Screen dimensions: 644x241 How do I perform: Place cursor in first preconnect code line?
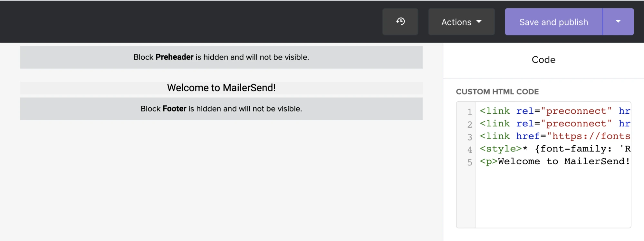(554, 111)
